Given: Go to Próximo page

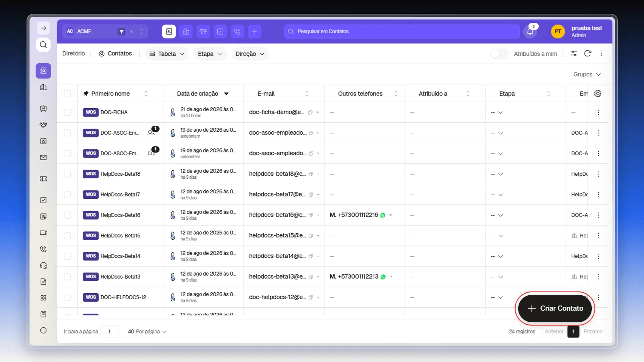Looking at the screenshot, I should [593, 331].
